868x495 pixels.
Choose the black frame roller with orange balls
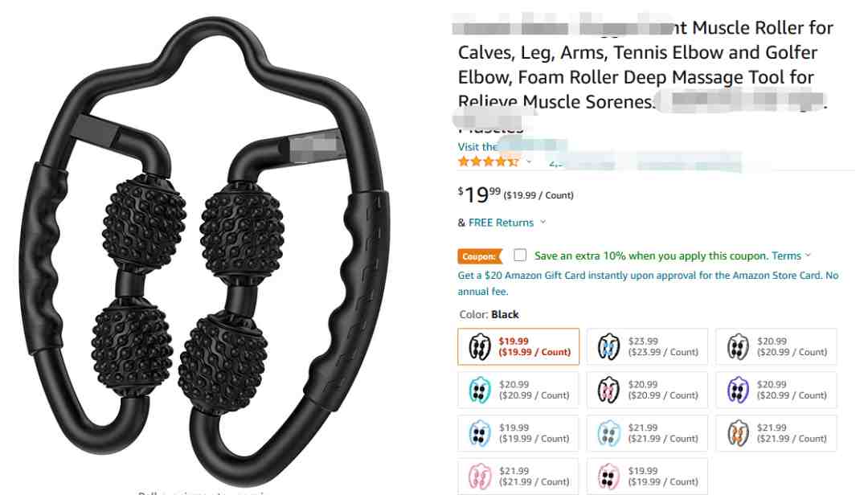pos(776,433)
